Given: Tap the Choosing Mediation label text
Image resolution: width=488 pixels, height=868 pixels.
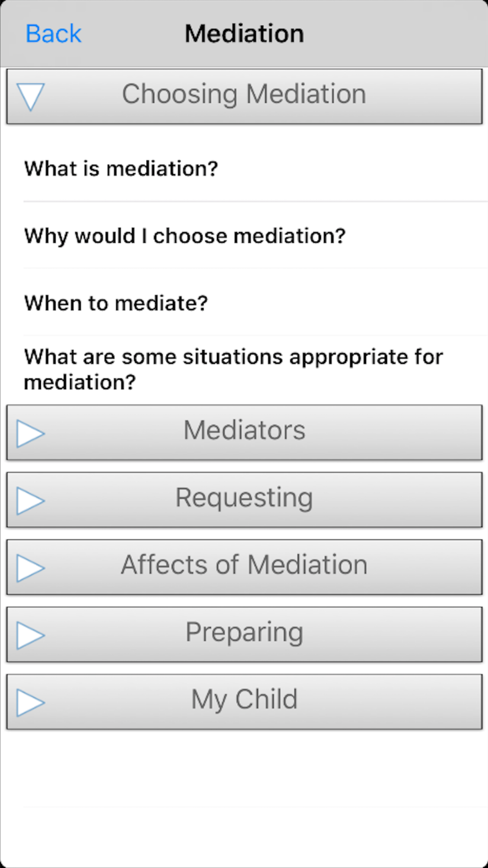Looking at the screenshot, I should click(x=244, y=94).
